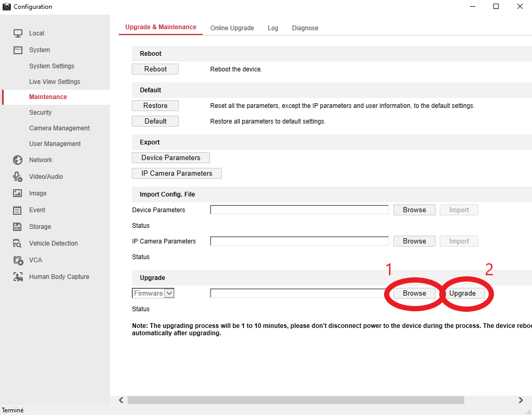Screen dimensions: 532x415
Task: Click the horizontal scrollbar thumb
Action: click(x=296, y=400)
